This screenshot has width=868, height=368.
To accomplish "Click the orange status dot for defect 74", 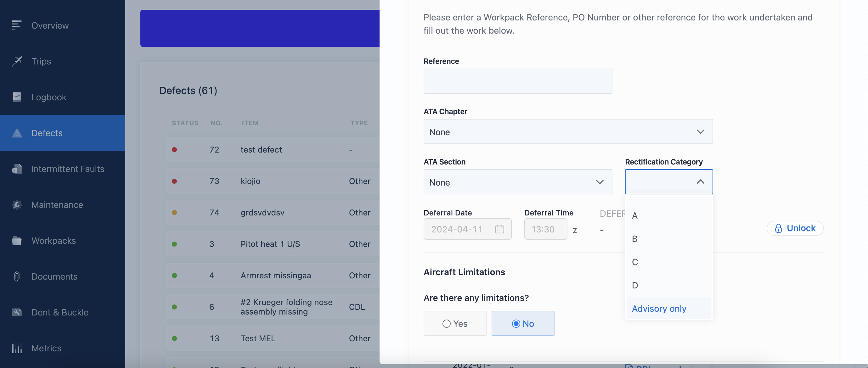I will [174, 212].
